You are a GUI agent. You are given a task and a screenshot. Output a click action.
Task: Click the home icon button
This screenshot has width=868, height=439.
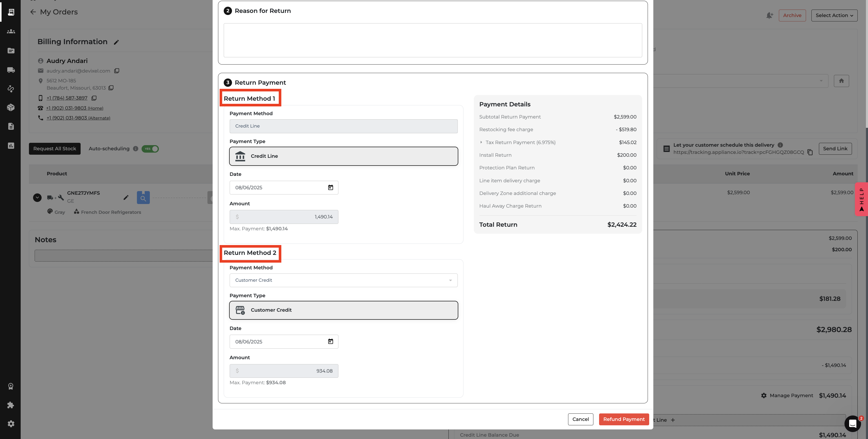(x=841, y=81)
